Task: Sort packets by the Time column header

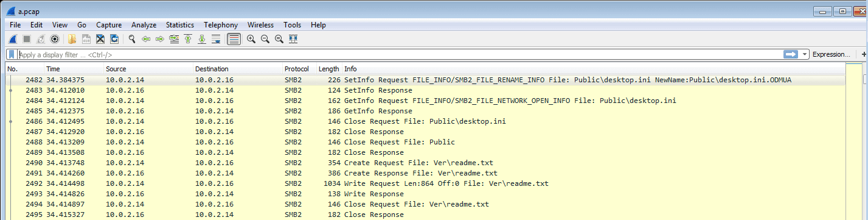Action: tap(74, 69)
